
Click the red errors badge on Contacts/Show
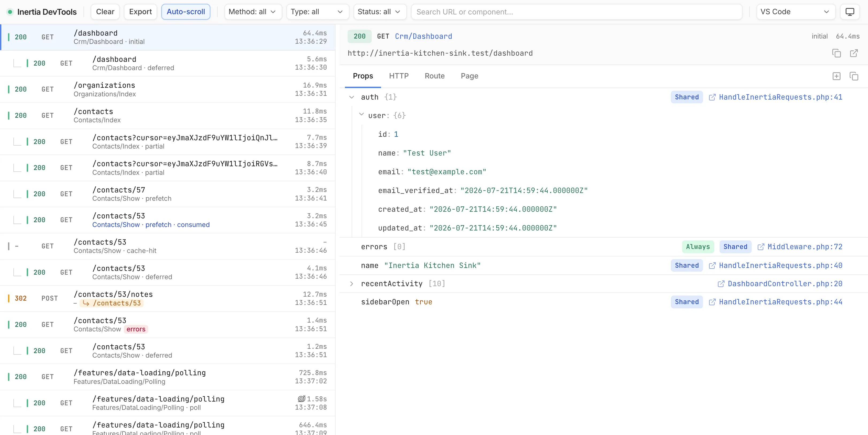[136, 329]
